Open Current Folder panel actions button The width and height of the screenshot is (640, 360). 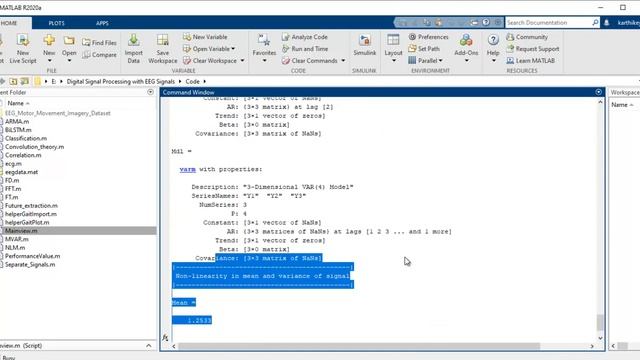150,92
